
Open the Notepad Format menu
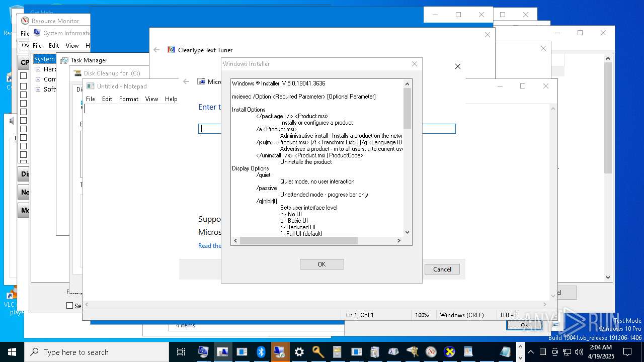tap(129, 99)
